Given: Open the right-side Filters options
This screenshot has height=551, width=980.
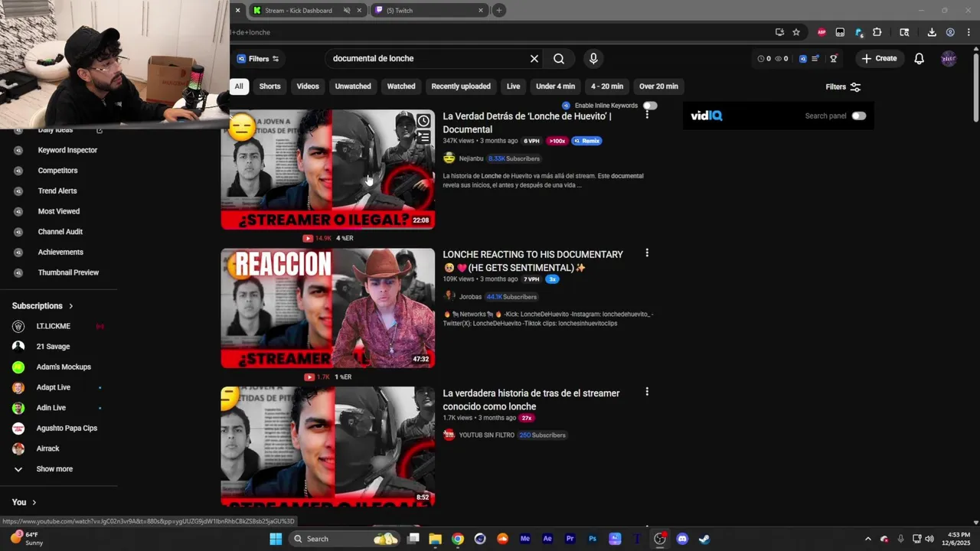Looking at the screenshot, I should click(843, 86).
